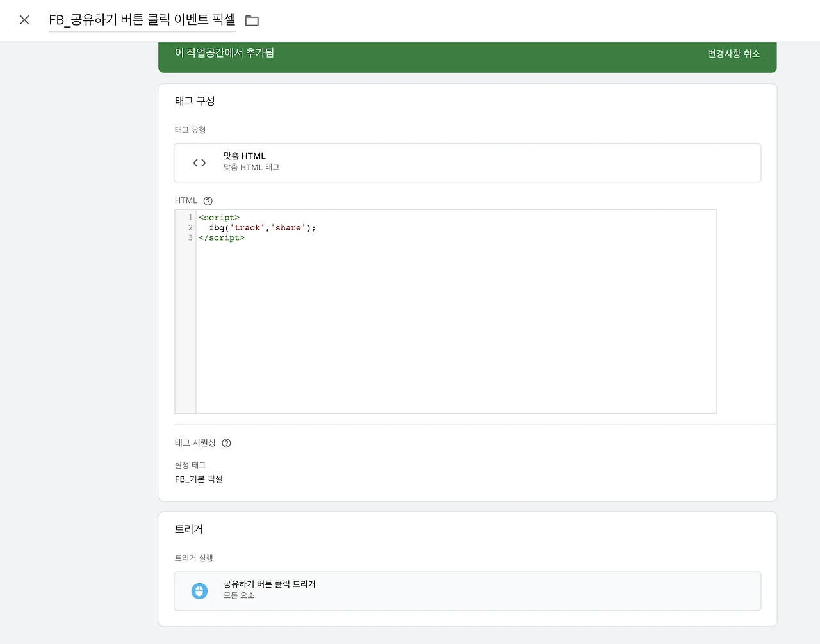This screenshot has width=820, height=644.
Task: Click the 태그 구성 section heading
Action: point(195,101)
